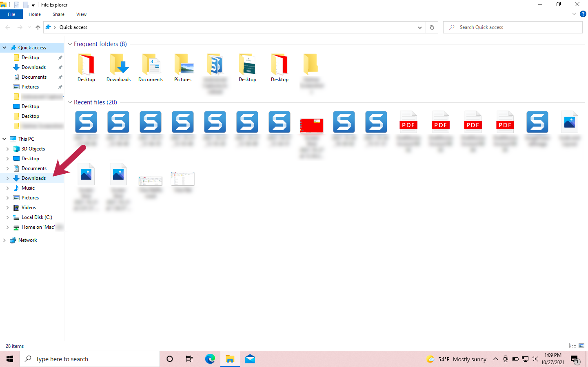Switch to Large icons view layout button

[581, 346]
